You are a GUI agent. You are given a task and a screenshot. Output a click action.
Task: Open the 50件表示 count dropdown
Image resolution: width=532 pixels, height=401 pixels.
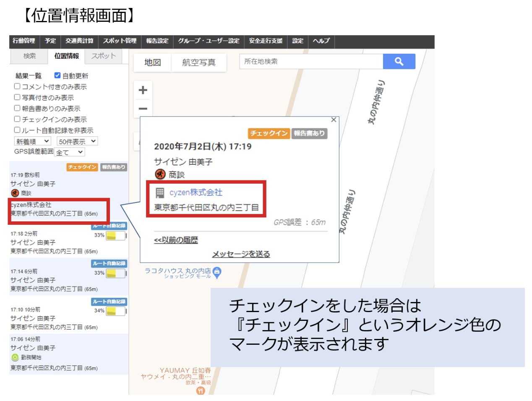[77, 141]
